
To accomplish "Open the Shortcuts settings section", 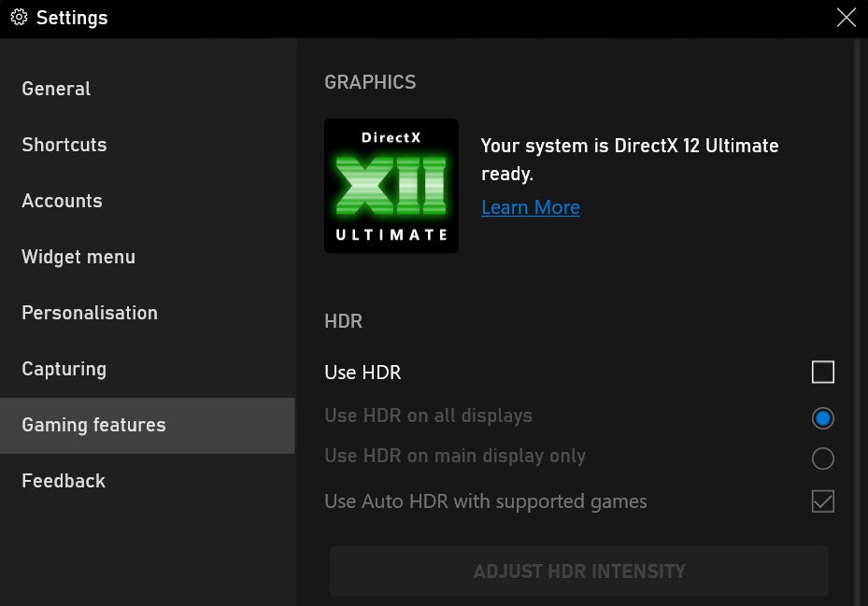I will click(x=64, y=145).
